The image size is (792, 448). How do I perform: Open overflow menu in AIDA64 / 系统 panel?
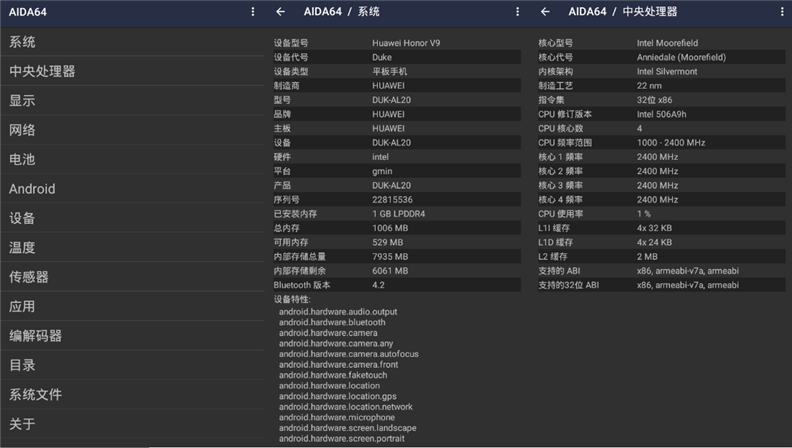click(517, 12)
